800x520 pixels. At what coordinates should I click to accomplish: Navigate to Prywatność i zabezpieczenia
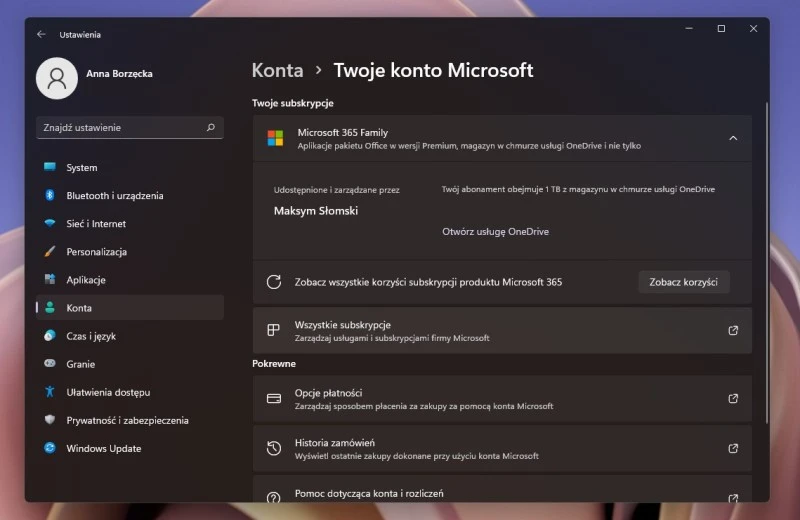(130, 420)
